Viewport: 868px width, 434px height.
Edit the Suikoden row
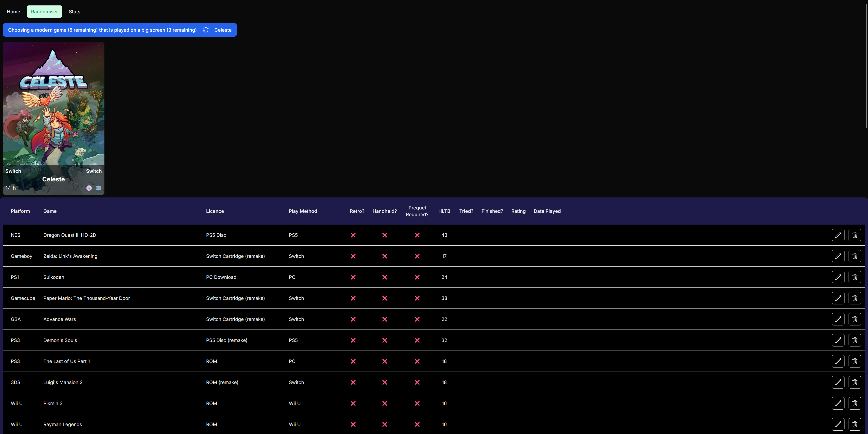click(x=838, y=277)
